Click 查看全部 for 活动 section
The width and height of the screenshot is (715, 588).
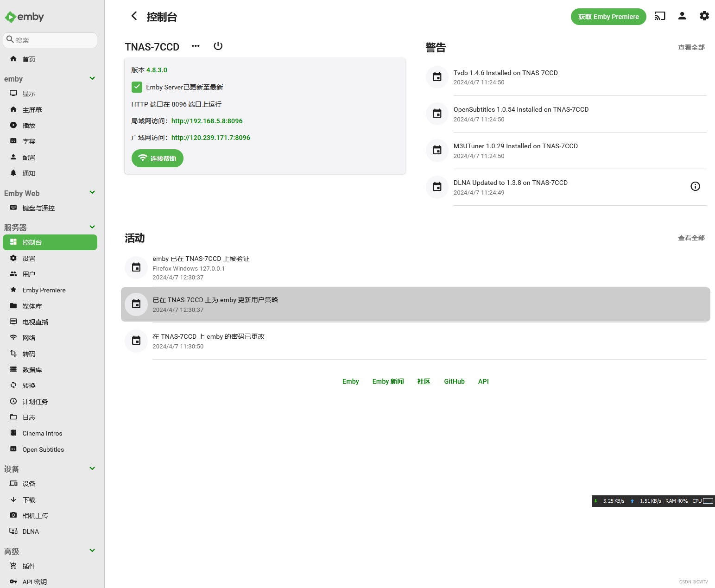(691, 238)
